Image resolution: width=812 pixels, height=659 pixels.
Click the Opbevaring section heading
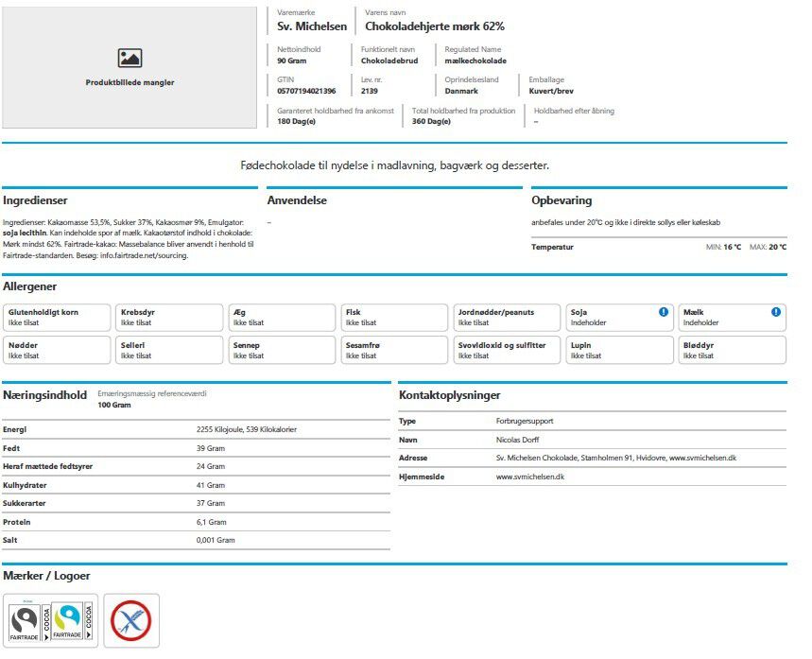(561, 200)
